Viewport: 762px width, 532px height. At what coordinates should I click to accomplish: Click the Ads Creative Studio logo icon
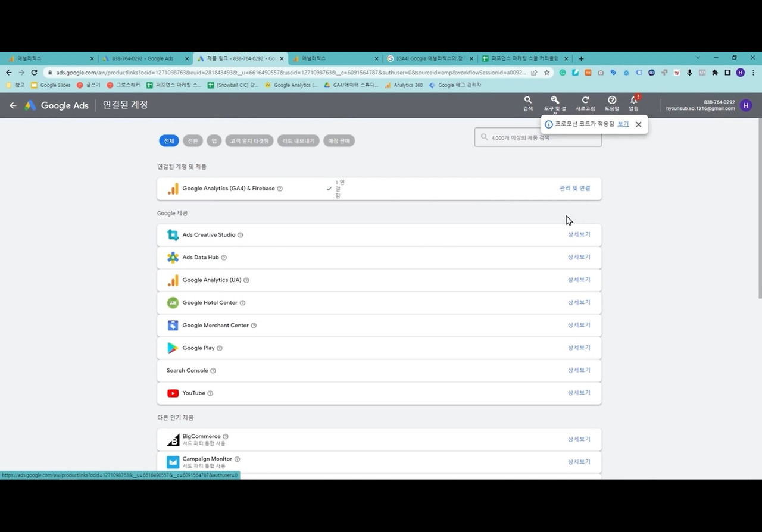pyautogui.click(x=173, y=235)
